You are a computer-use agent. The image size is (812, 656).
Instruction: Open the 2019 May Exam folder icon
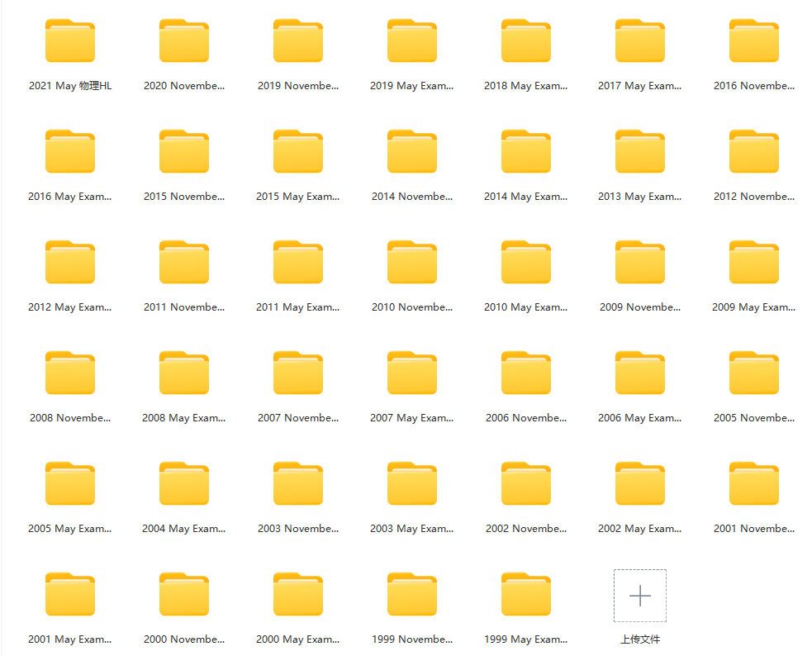pos(411,40)
